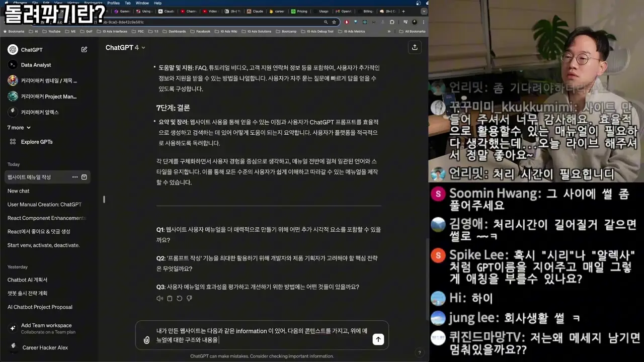Image resolution: width=644 pixels, height=362 pixels.
Task: Click the read aloud speaker icon
Action: 159,299
